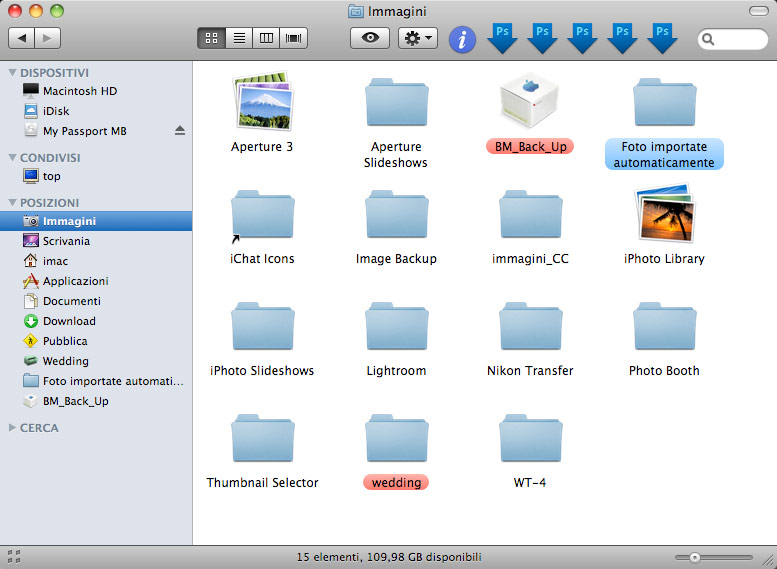Click the search field
The width and height of the screenshot is (777, 569).
pos(733,39)
